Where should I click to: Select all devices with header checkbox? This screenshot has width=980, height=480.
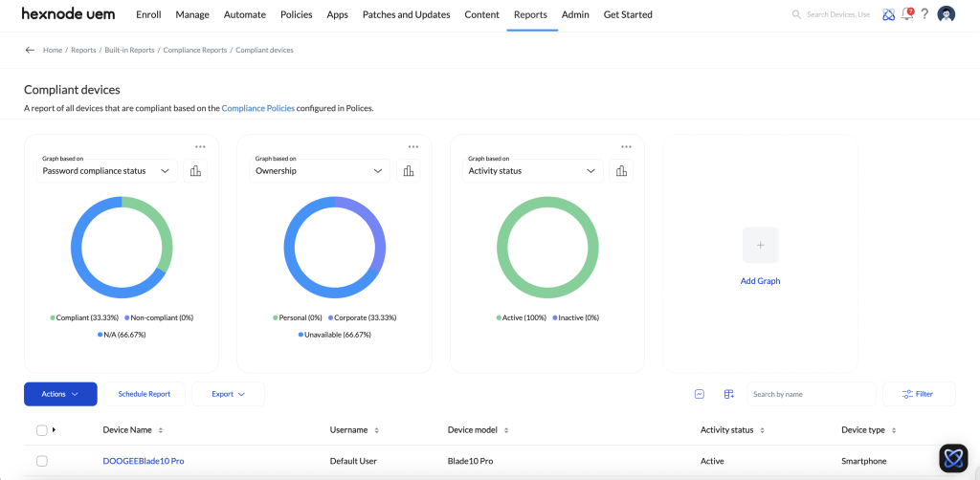click(x=41, y=430)
